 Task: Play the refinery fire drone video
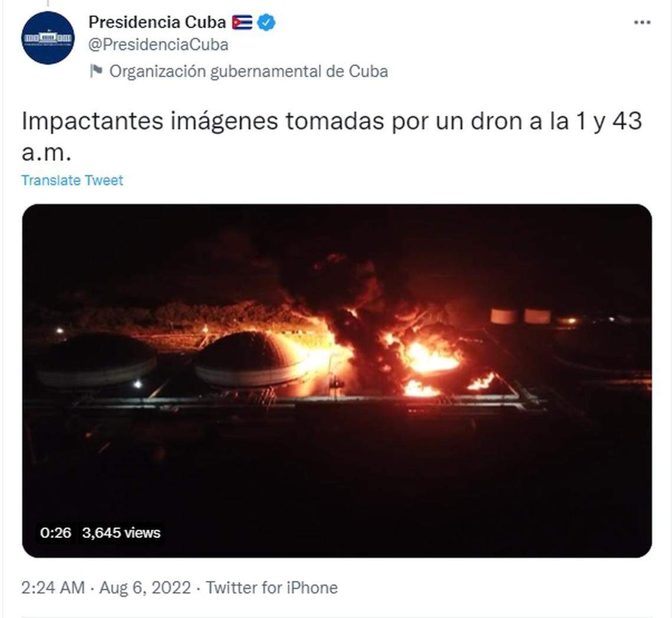point(337,381)
